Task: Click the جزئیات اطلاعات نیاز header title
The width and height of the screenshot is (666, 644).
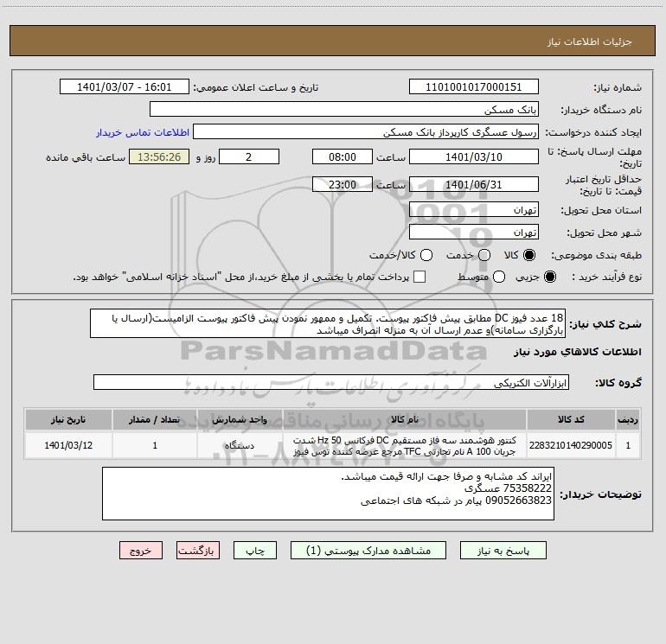Action: click(590, 41)
